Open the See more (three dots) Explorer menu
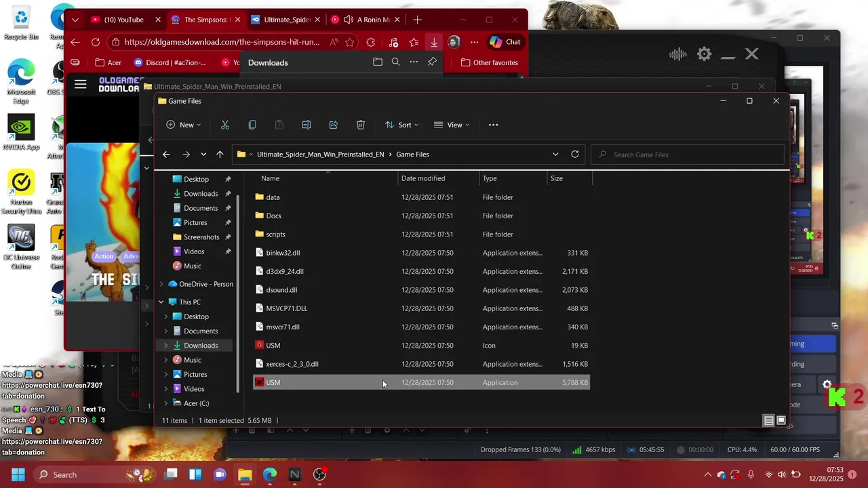This screenshot has width=868, height=488. (x=493, y=125)
